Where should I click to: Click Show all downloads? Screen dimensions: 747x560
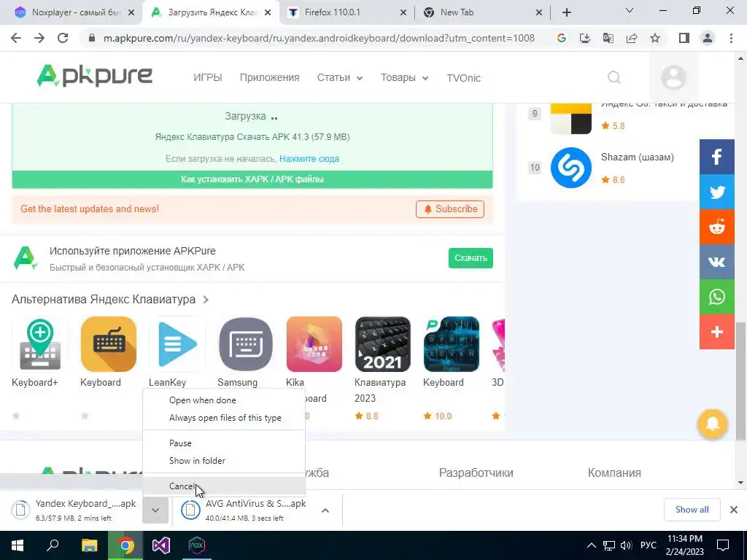(x=692, y=510)
